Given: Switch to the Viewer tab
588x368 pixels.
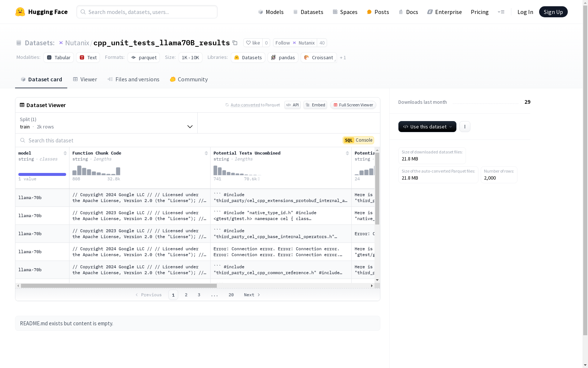Looking at the screenshot, I should click(85, 79).
